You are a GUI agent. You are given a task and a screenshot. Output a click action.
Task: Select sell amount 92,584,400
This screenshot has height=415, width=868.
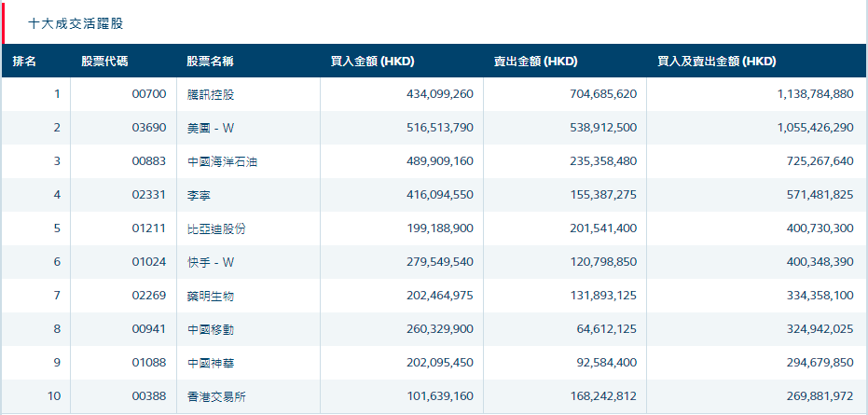click(x=606, y=363)
